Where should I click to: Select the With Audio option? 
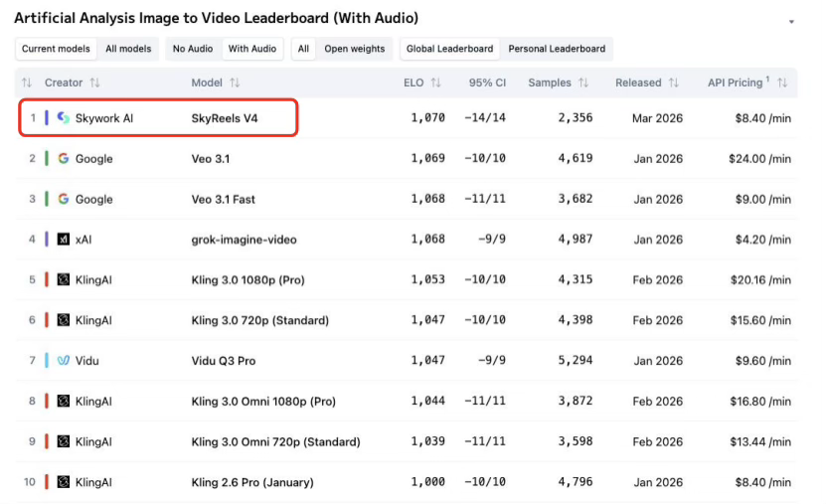pos(252,49)
